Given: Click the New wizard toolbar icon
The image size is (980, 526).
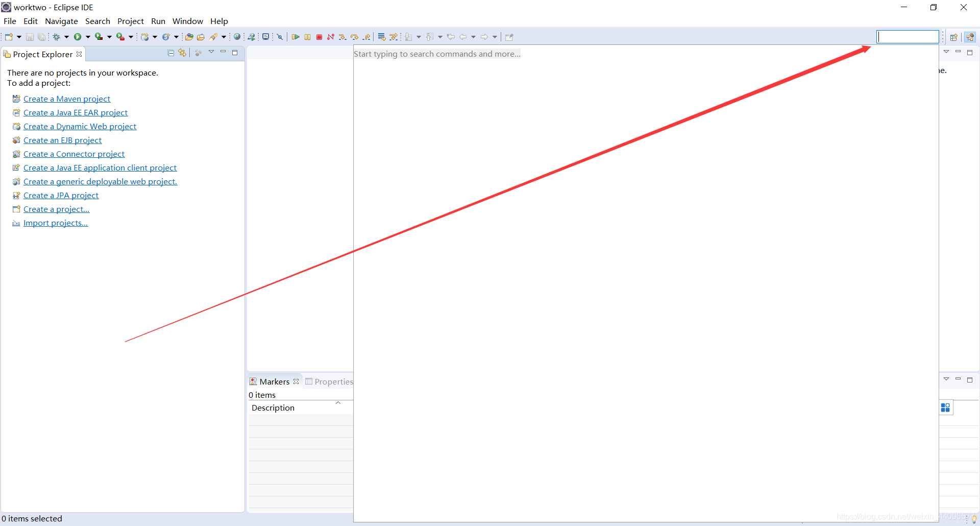Looking at the screenshot, I should coord(9,37).
